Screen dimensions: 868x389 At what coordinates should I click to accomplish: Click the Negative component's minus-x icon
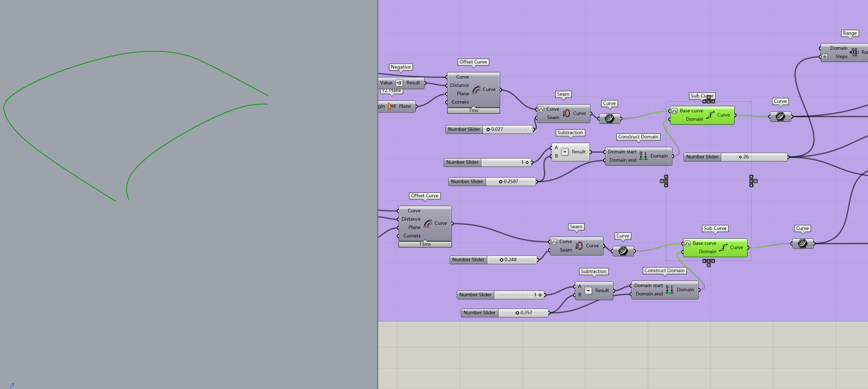[x=399, y=83]
